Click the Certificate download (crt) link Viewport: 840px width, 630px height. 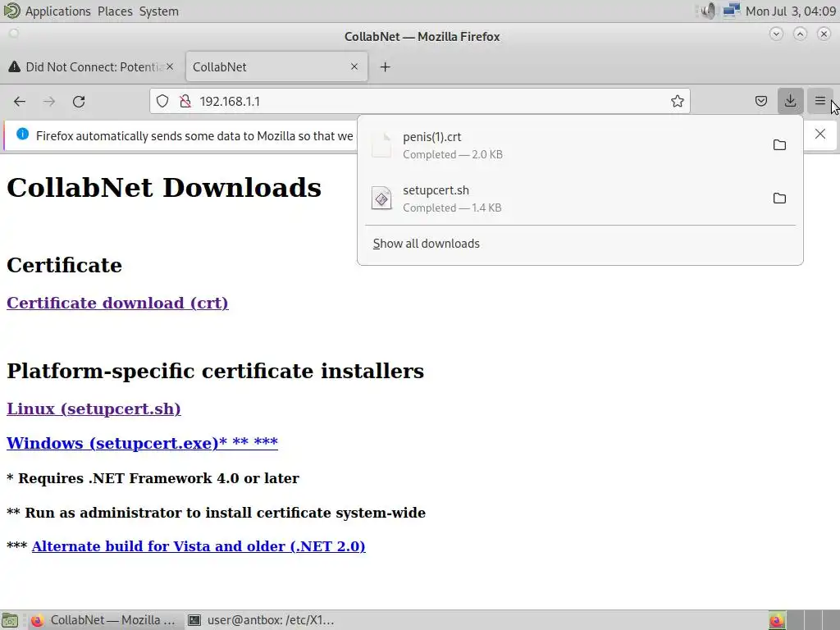tap(117, 304)
